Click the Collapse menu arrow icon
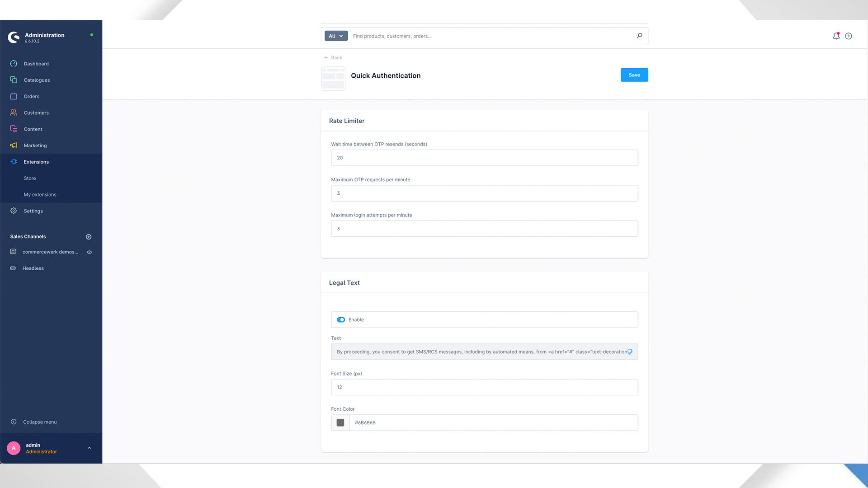This screenshot has width=868, height=488. [14, 422]
